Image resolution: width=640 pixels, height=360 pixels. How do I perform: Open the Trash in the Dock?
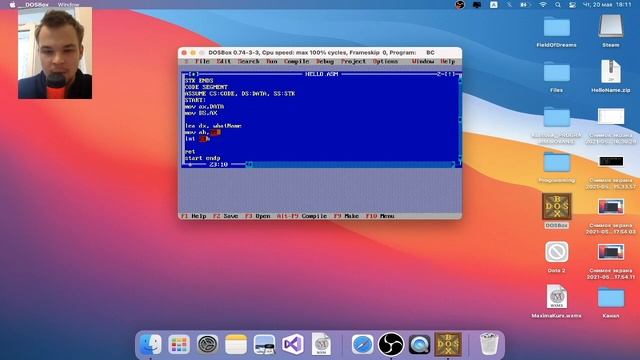pos(489,344)
